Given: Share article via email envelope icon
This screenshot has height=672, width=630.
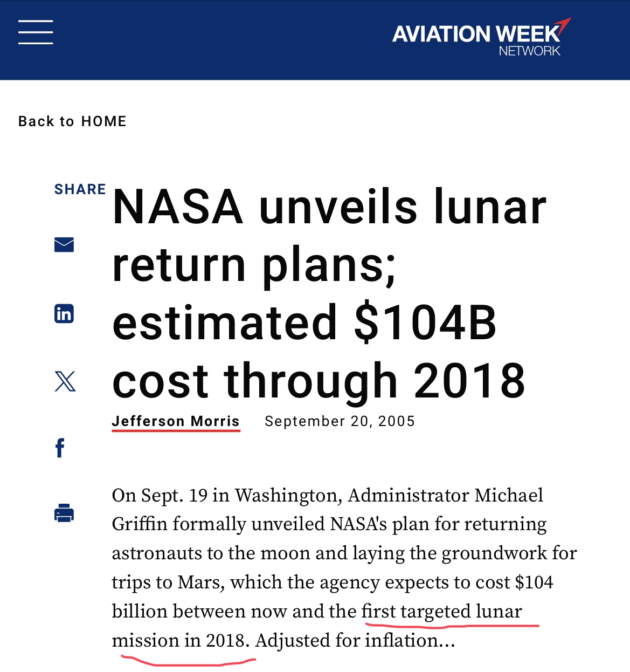Looking at the screenshot, I should tap(64, 245).
